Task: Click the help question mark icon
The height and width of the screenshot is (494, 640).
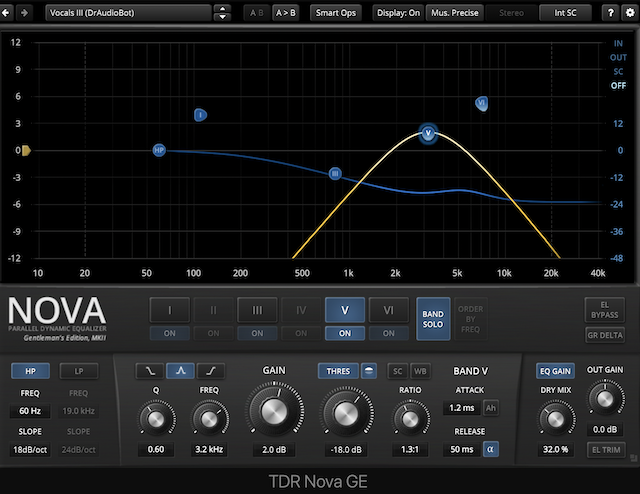Action: click(x=609, y=13)
